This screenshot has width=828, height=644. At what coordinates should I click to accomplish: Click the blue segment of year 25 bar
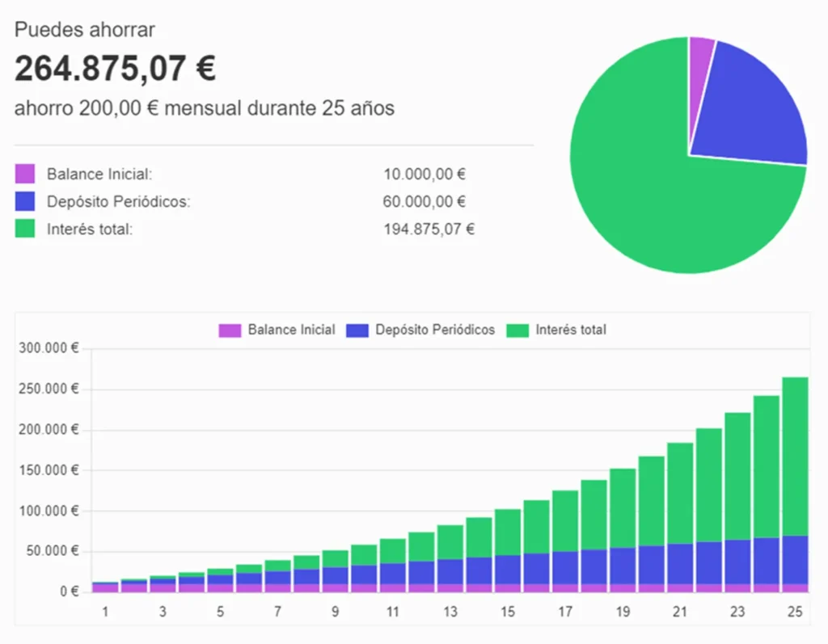point(795,559)
